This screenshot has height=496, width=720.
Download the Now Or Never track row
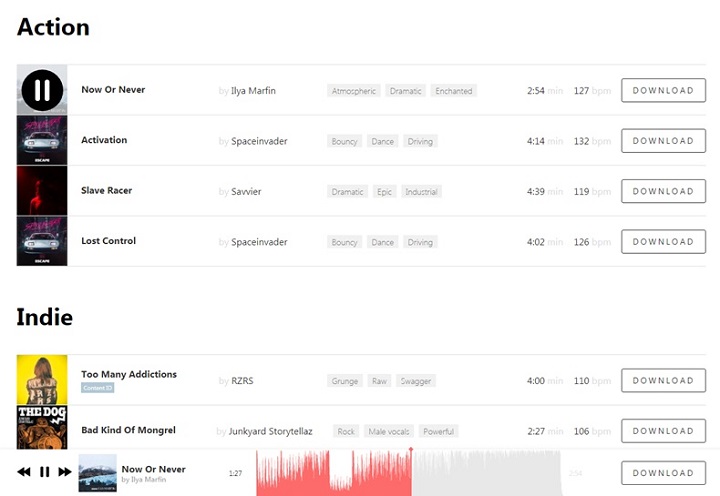tap(663, 91)
